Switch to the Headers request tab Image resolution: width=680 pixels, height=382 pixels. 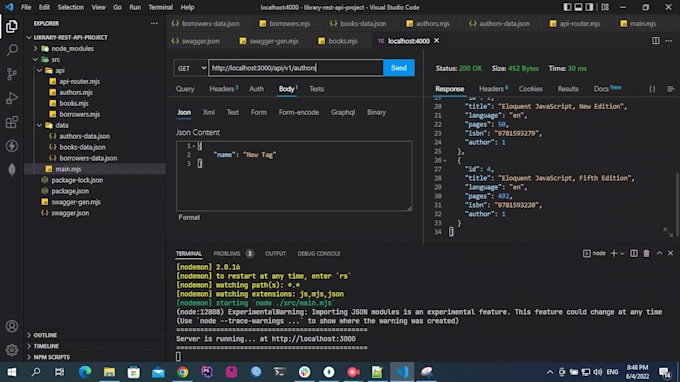(223, 89)
